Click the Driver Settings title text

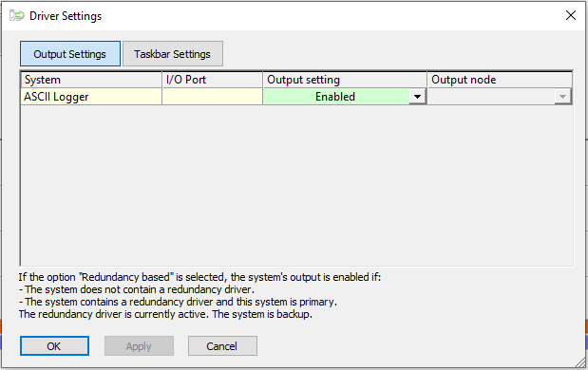(66, 16)
